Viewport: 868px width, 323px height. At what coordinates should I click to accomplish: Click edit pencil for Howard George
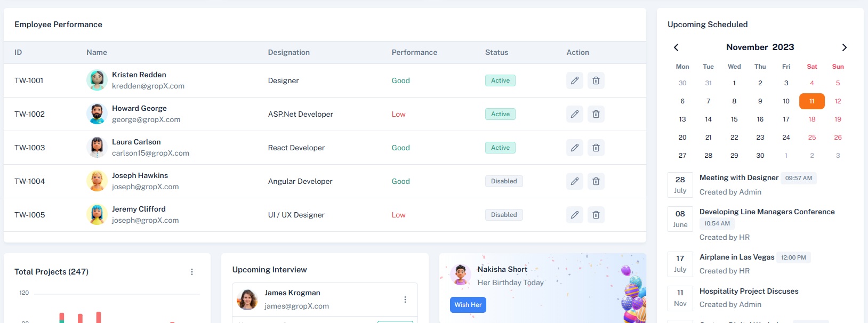click(x=574, y=114)
